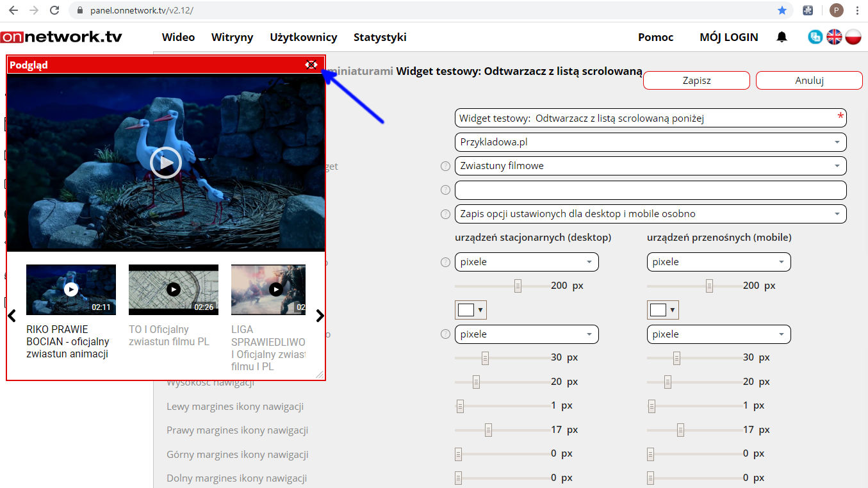Click mobile Górny margines slider handle

tap(651, 454)
